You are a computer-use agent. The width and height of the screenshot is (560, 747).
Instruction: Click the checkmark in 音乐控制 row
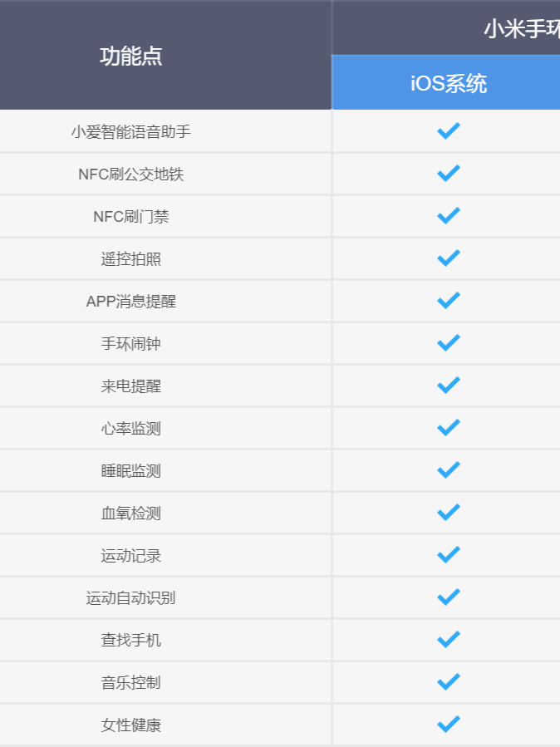click(448, 682)
